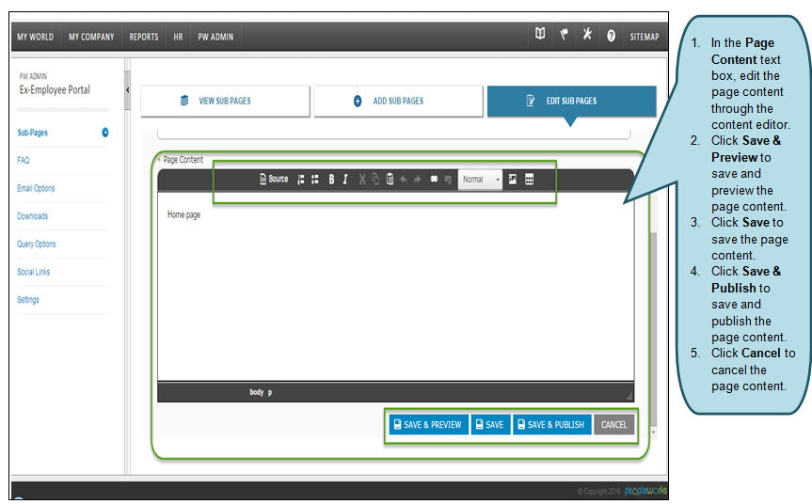This screenshot has height=504, width=812.
Task: Click the insert link icon
Action: tap(434, 180)
